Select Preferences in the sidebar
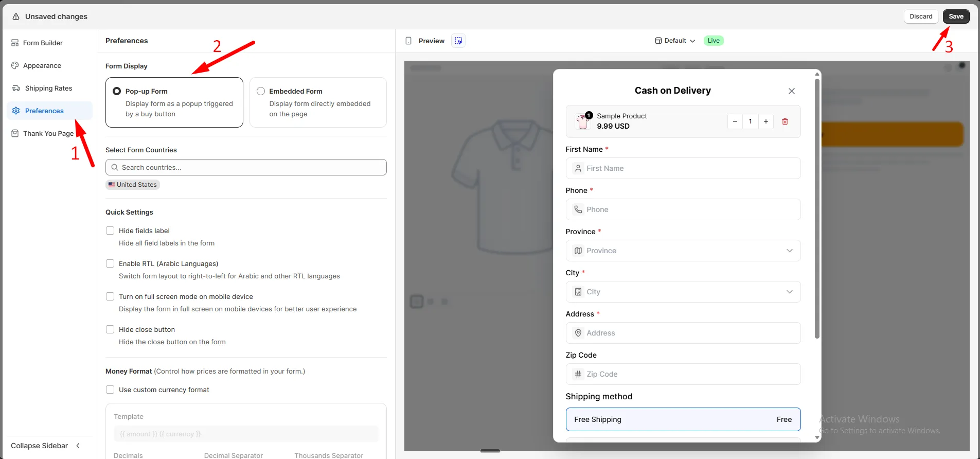 (49, 111)
